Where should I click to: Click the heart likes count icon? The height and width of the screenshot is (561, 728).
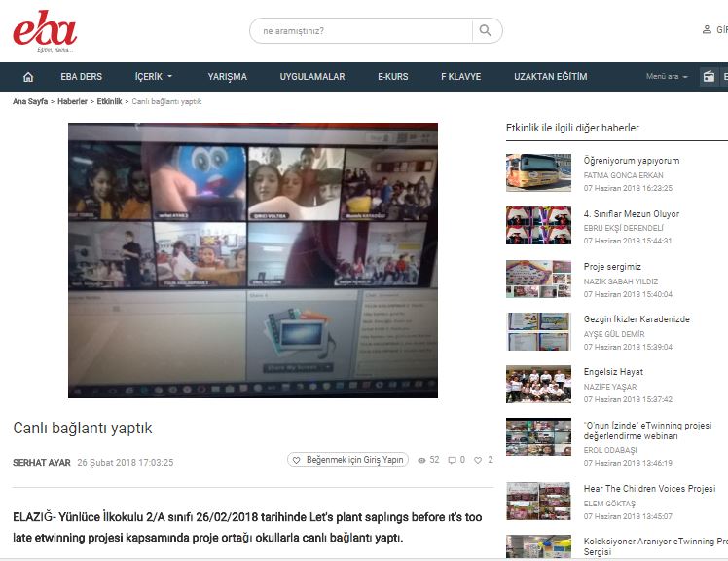pyautogui.click(x=478, y=461)
